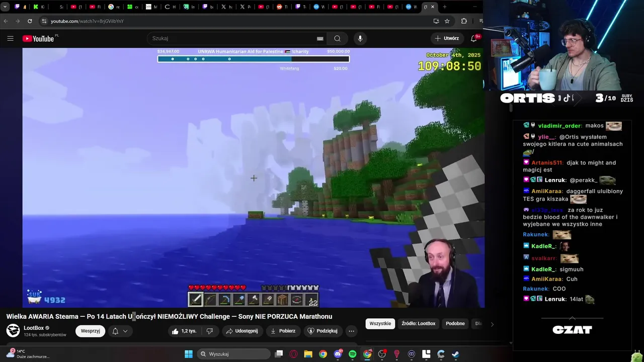Open Spotify from the taskbar
Image resolution: width=644 pixels, height=362 pixels.
352,354
